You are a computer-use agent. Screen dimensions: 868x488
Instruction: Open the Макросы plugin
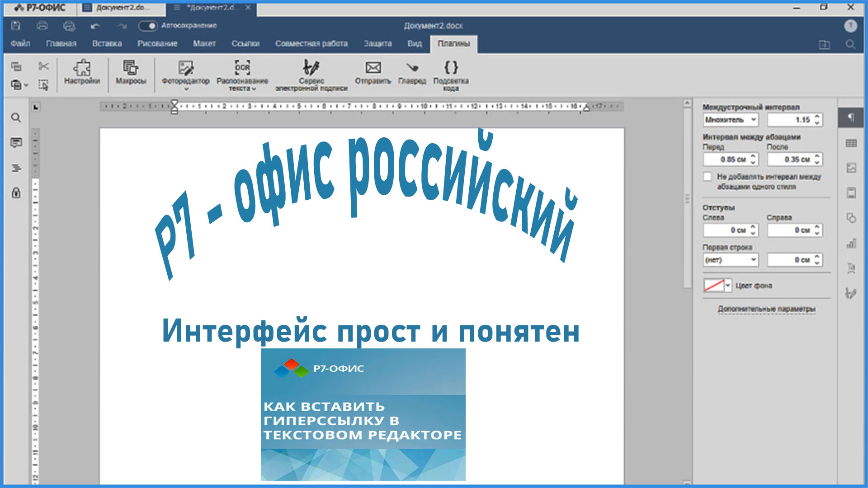(131, 72)
